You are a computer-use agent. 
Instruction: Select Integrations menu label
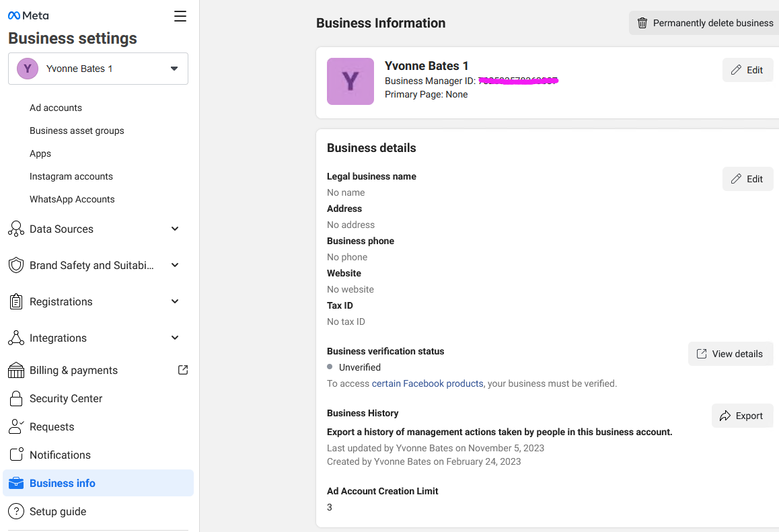point(58,338)
